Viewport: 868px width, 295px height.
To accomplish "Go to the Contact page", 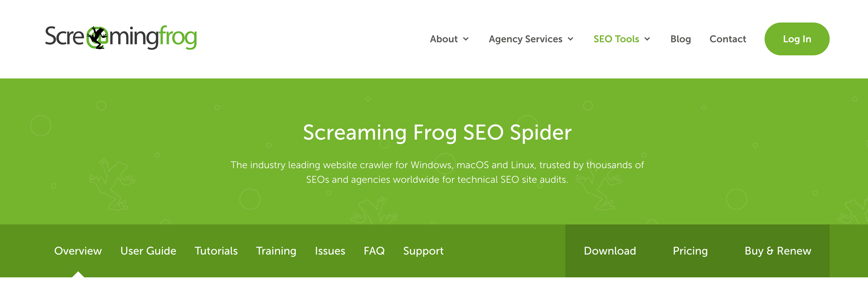I will pyautogui.click(x=727, y=39).
